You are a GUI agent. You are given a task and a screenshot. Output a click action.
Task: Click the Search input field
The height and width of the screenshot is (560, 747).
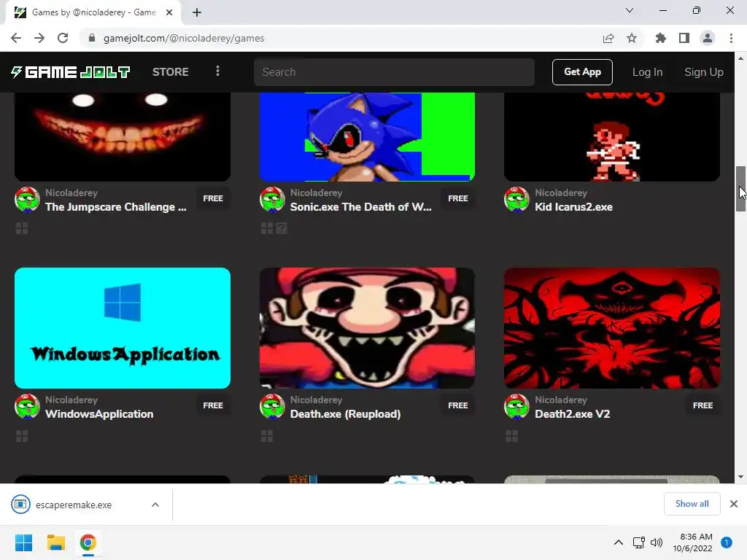394,72
